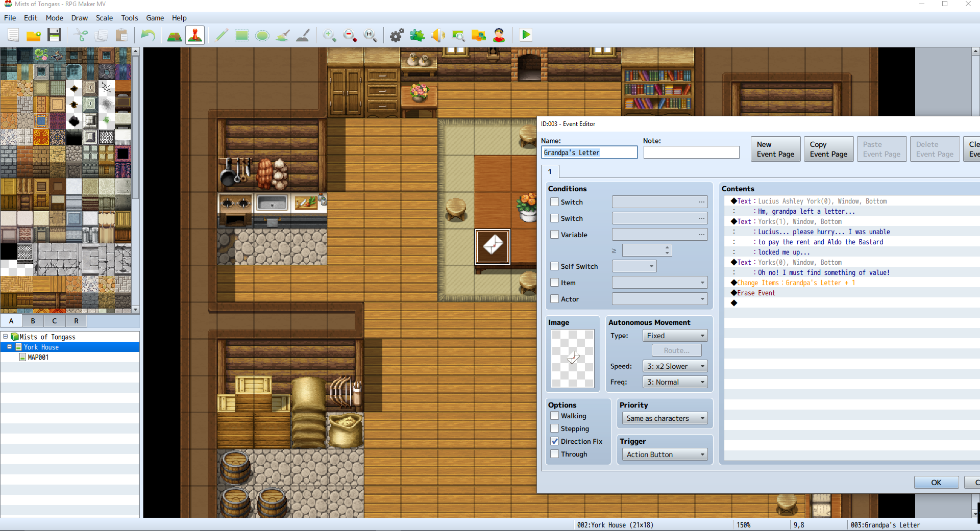Enable the Self Switch condition checkbox
The image size is (980, 531).
pyautogui.click(x=555, y=266)
